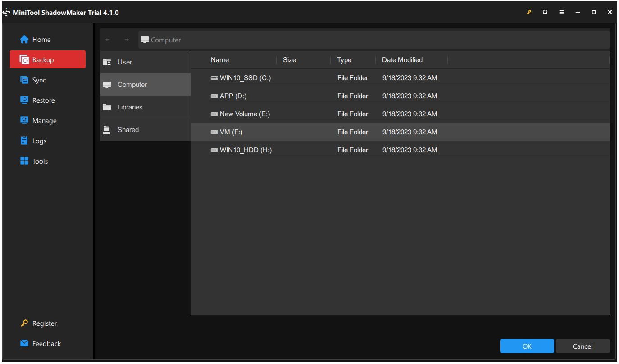Select the VM (F:) drive name
Screen dimensions: 619x364
coord(231,132)
